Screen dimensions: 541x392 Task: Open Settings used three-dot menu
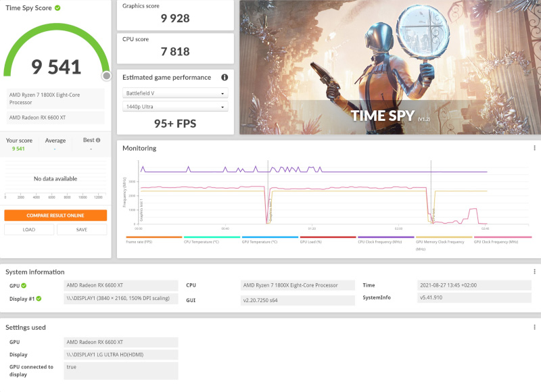(x=534, y=327)
